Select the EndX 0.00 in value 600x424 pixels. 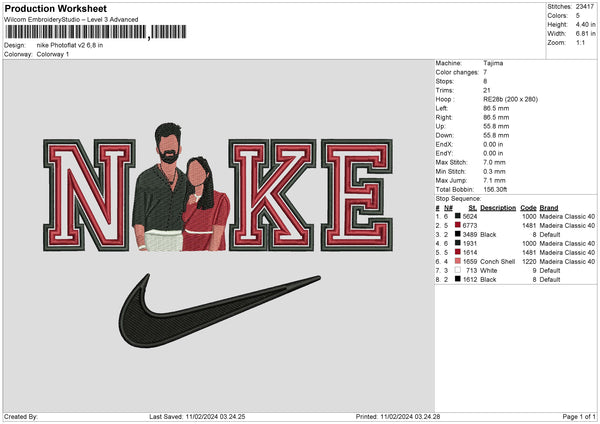point(493,144)
